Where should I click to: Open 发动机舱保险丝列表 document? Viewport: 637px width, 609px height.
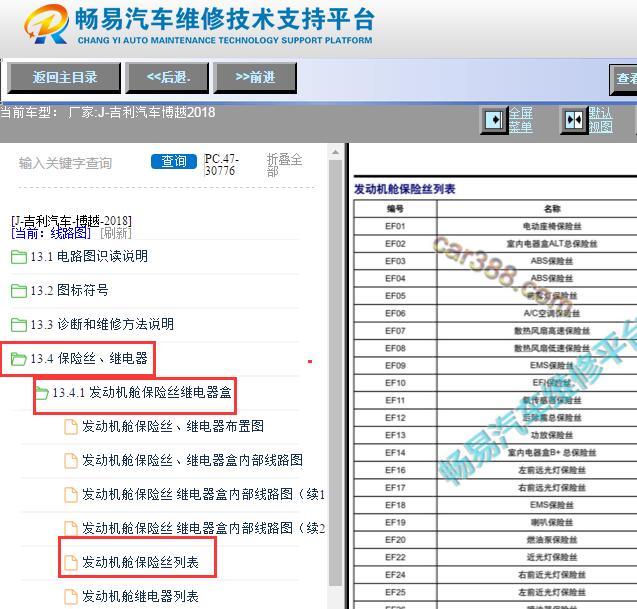click(140, 562)
